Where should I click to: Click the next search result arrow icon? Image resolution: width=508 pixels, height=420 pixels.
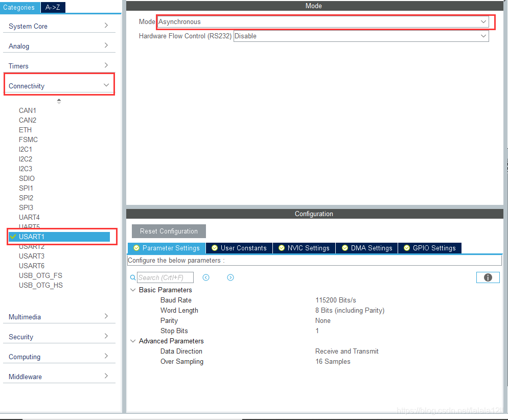pyautogui.click(x=230, y=277)
